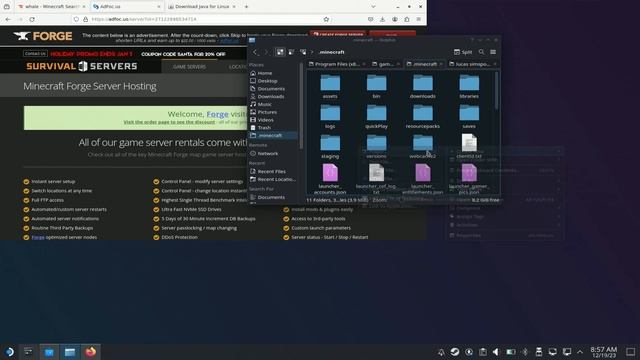Switch Dolphin to compact view mode
This screenshot has width=640, height=360.
(291, 52)
